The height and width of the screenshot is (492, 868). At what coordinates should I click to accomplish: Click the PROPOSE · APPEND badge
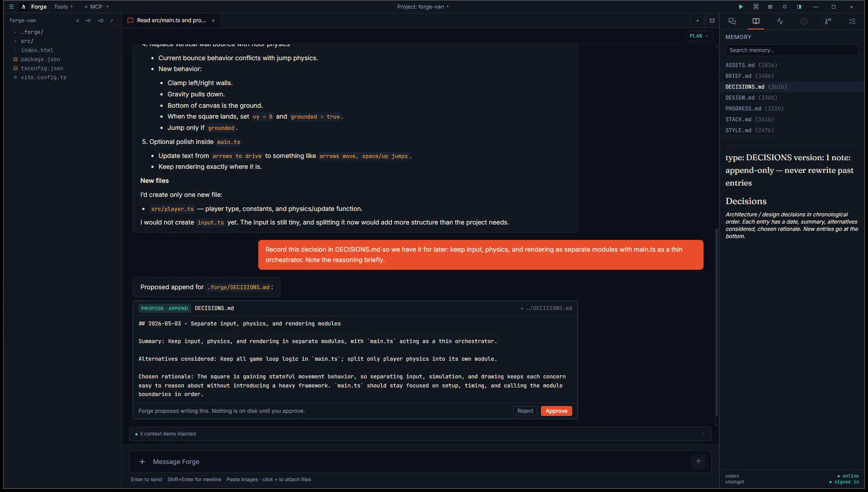[x=164, y=308]
